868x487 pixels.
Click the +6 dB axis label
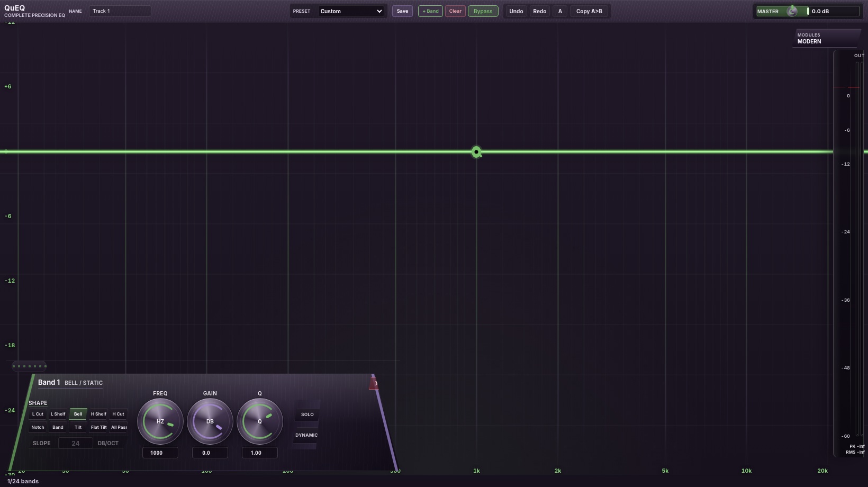8,86
